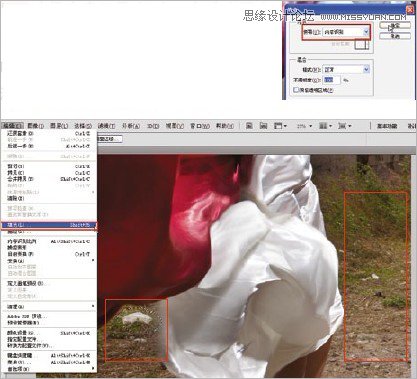Open the Layer (图层) menu
The image size is (417, 379).
[59, 126]
